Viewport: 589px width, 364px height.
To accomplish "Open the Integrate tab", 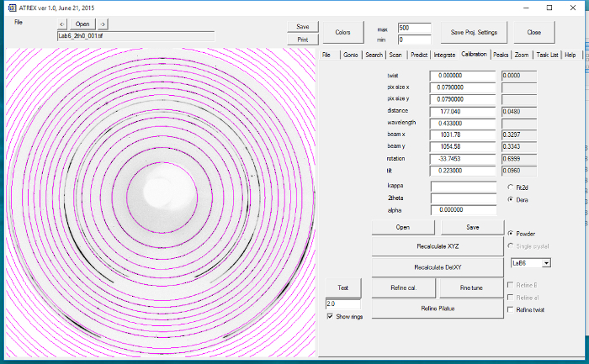I will [x=444, y=55].
